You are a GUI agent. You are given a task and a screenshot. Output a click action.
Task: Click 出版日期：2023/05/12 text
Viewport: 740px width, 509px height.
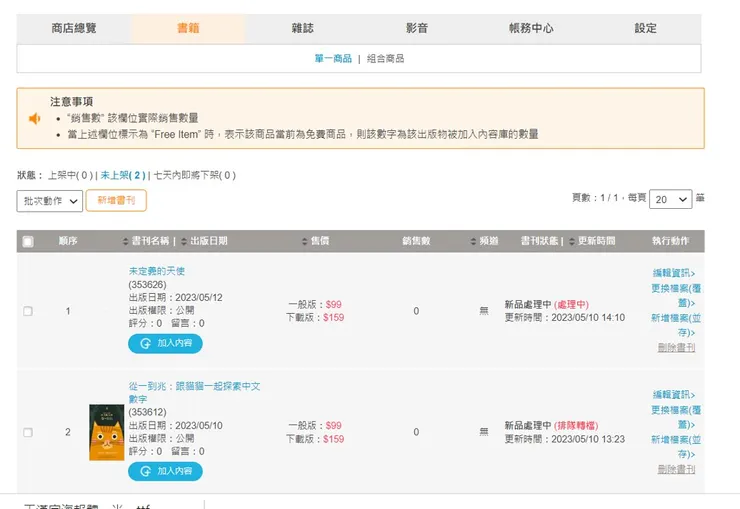coord(176,298)
